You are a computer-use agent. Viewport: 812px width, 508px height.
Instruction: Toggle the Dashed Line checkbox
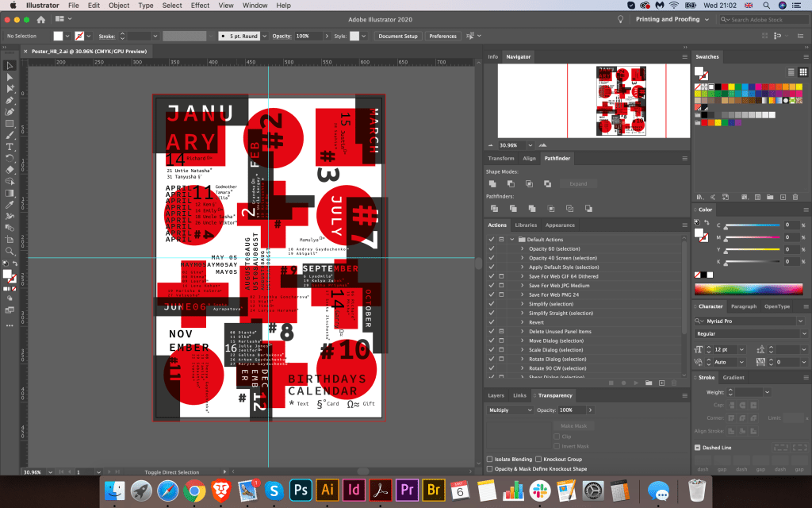(698, 448)
